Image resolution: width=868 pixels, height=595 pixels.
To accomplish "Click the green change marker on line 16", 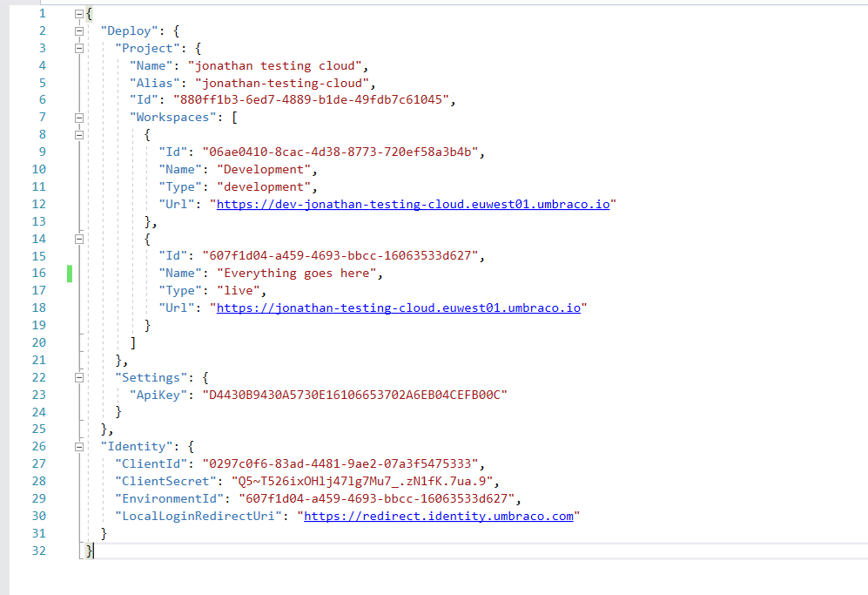I will pos(69,274).
